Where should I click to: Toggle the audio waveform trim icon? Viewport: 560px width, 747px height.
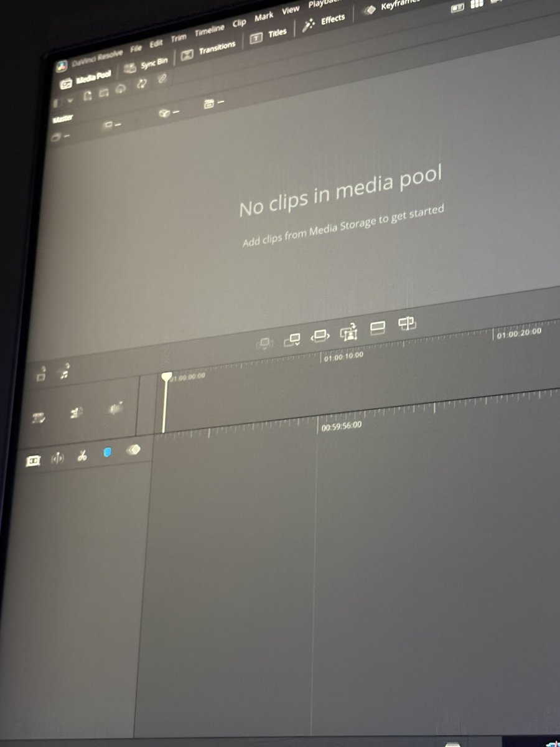coord(116,408)
